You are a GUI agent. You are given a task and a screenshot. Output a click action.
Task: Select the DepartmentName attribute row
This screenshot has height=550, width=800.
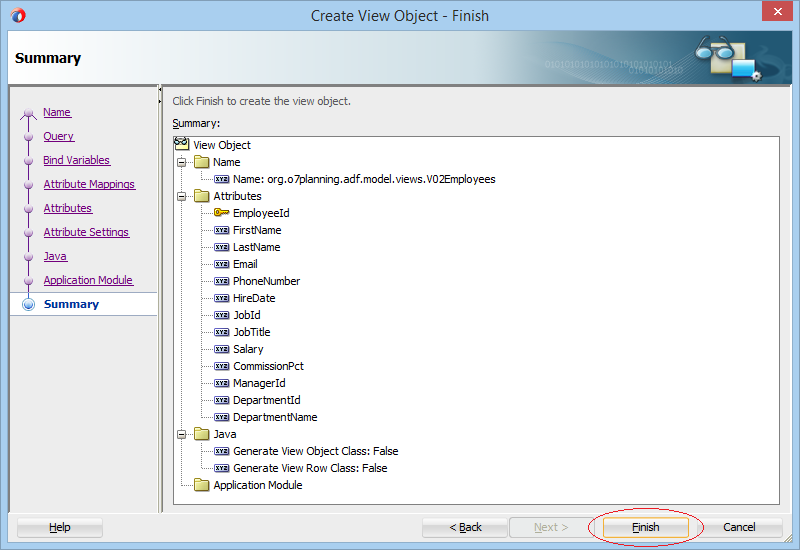[276, 417]
